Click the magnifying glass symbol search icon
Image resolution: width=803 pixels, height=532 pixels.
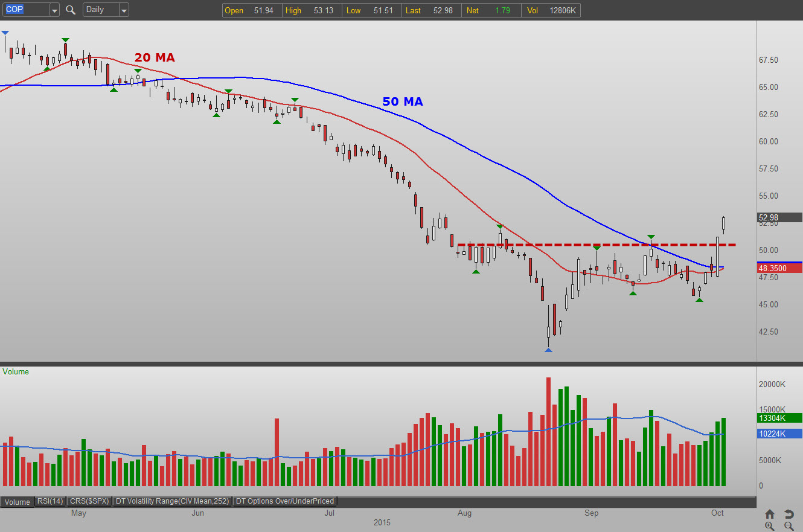(71, 10)
